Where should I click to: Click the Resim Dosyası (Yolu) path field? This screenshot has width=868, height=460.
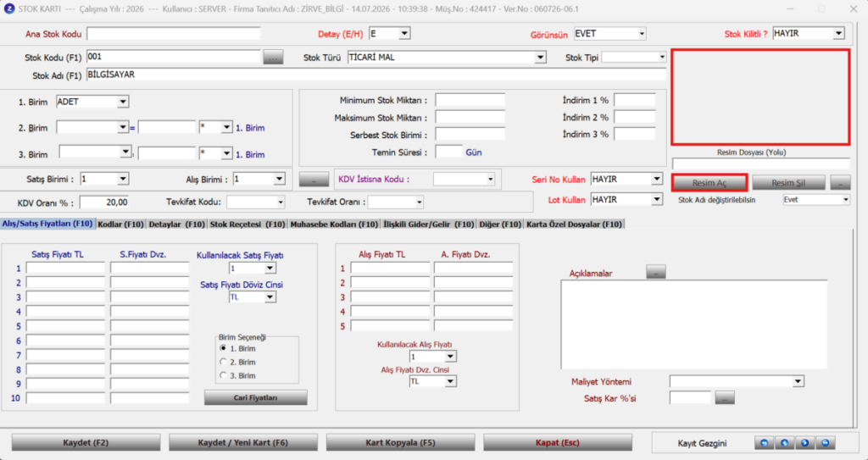(x=760, y=163)
